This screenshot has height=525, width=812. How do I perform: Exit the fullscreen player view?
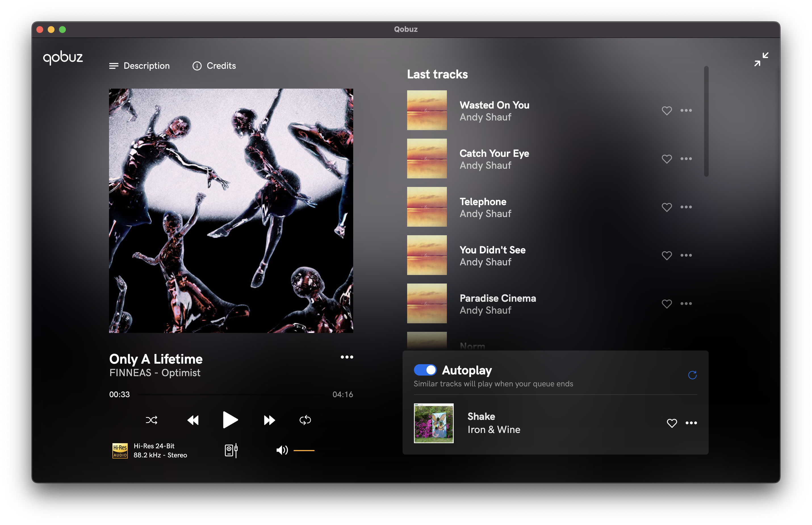click(761, 59)
